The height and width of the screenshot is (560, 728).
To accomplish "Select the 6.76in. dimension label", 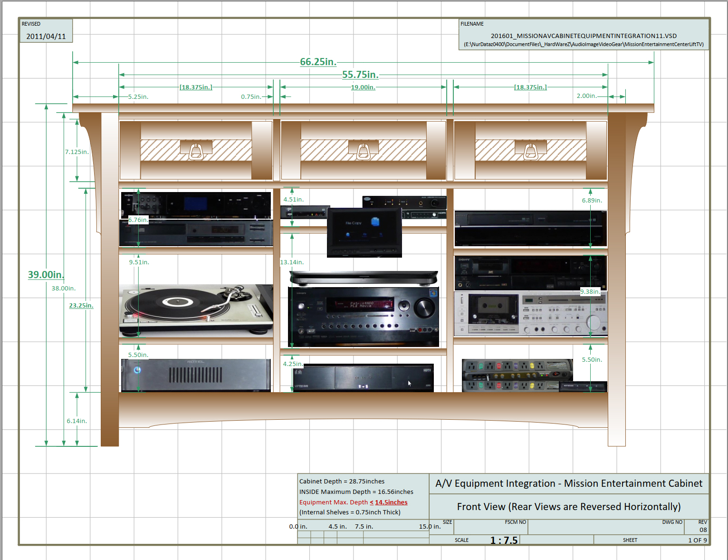I will [x=138, y=220].
